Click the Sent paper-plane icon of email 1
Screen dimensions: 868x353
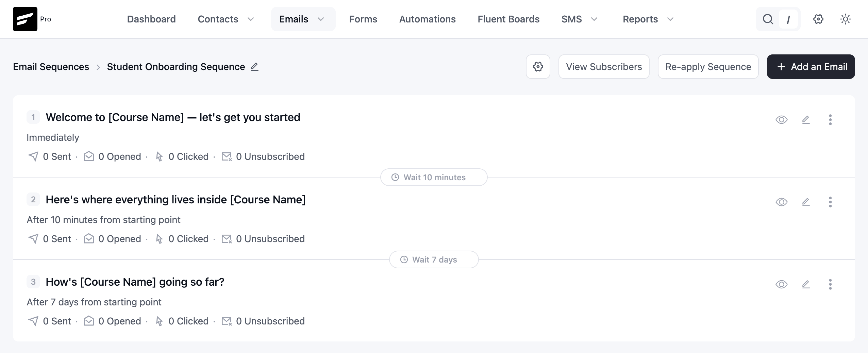tap(33, 156)
